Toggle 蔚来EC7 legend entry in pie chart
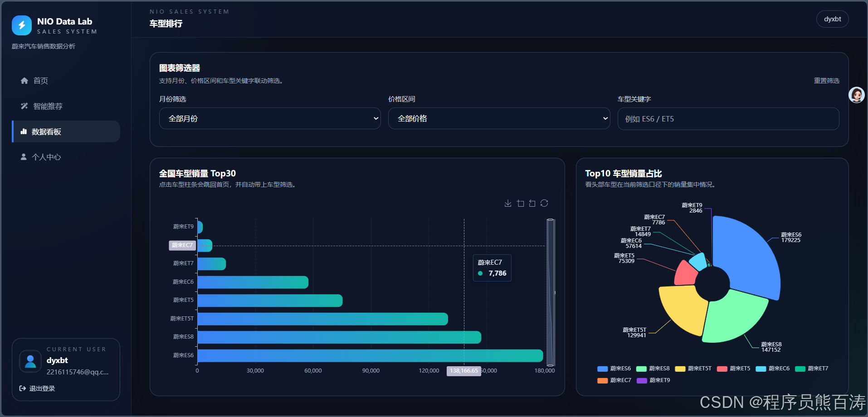 pos(614,380)
